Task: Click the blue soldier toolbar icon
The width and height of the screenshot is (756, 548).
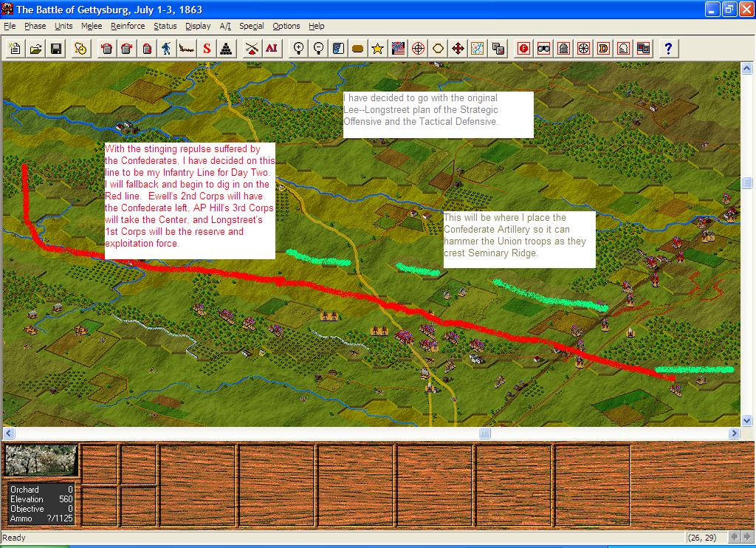Action: (x=166, y=48)
